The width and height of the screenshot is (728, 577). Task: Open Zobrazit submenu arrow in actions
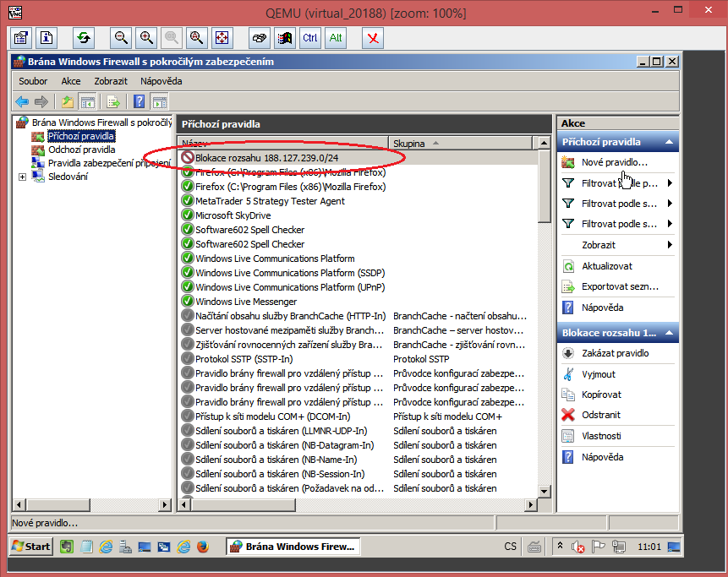tap(670, 245)
